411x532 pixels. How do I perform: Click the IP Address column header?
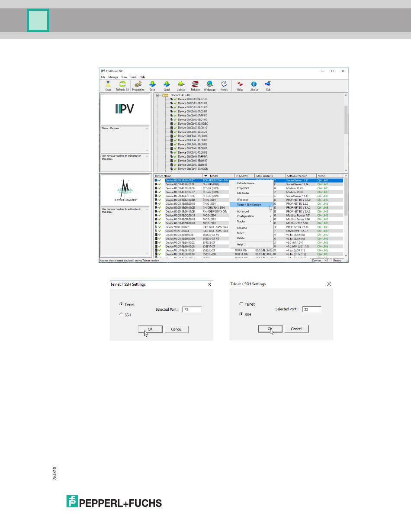click(x=244, y=176)
